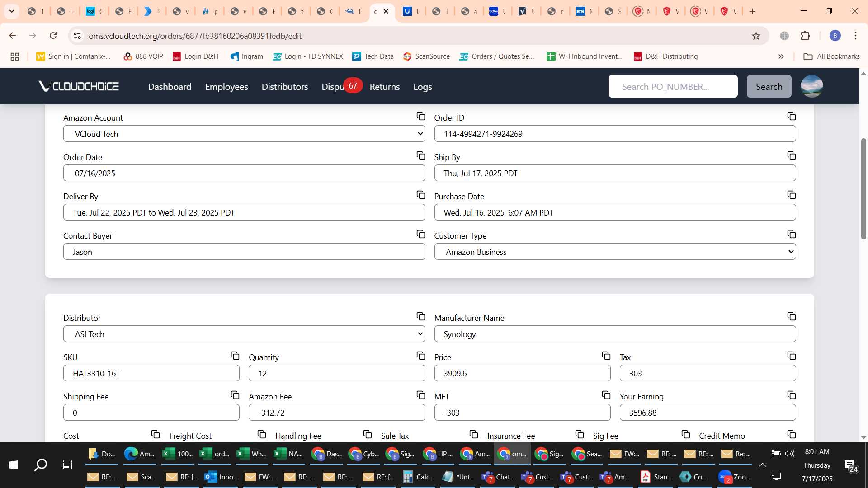Copy the Amazon Account field value
Image resolution: width=868 pixels, height=488 pixels.
pos(420,117)
